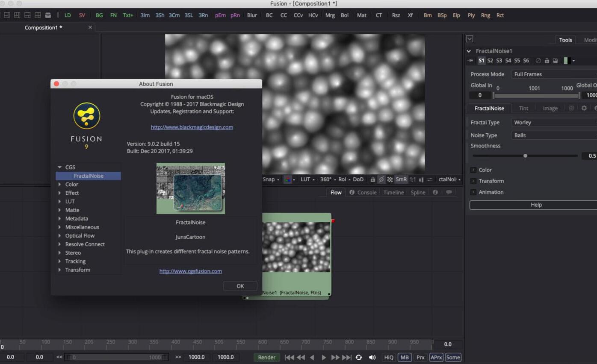The image size is (597, 364).
Task: Add the Rsz Resize tool
Action: point(396,15)
